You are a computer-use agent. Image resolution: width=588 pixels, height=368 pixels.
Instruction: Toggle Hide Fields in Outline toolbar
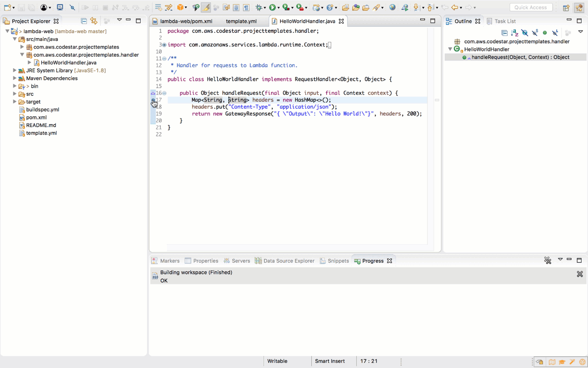525,33
